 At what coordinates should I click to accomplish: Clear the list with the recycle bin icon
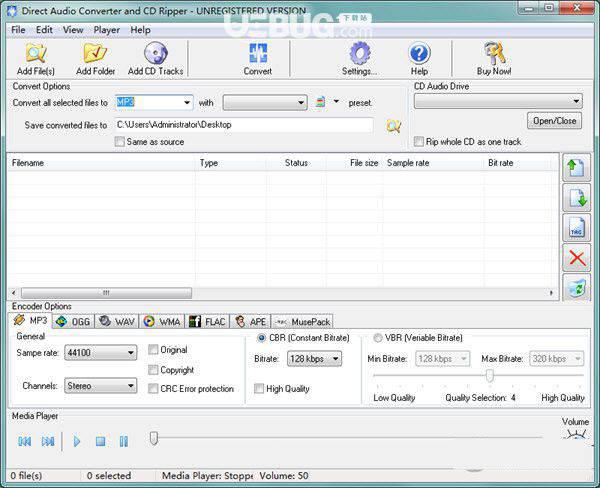pos(576,287)
